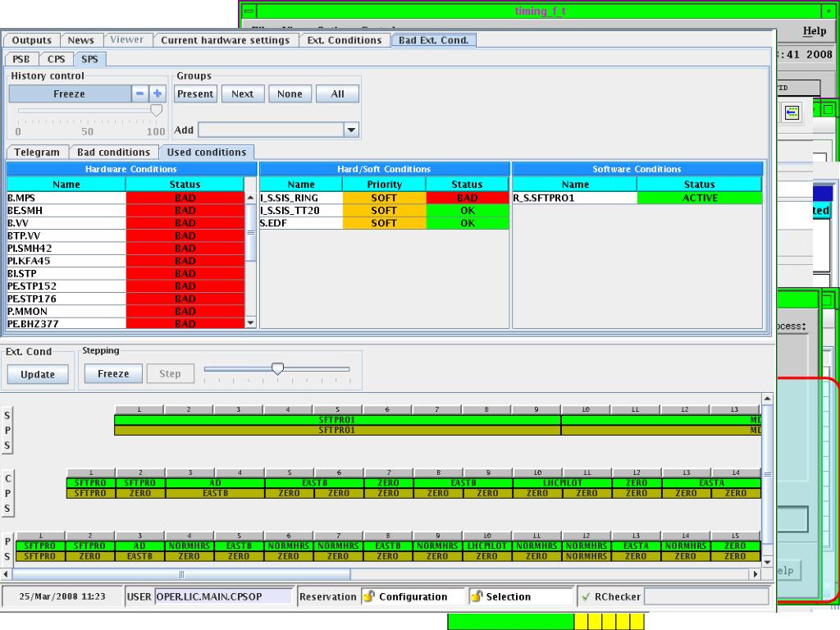Select the PI.SMH42 hardware condition row
The image size is (840, 630).
click(x=126, y=248)
